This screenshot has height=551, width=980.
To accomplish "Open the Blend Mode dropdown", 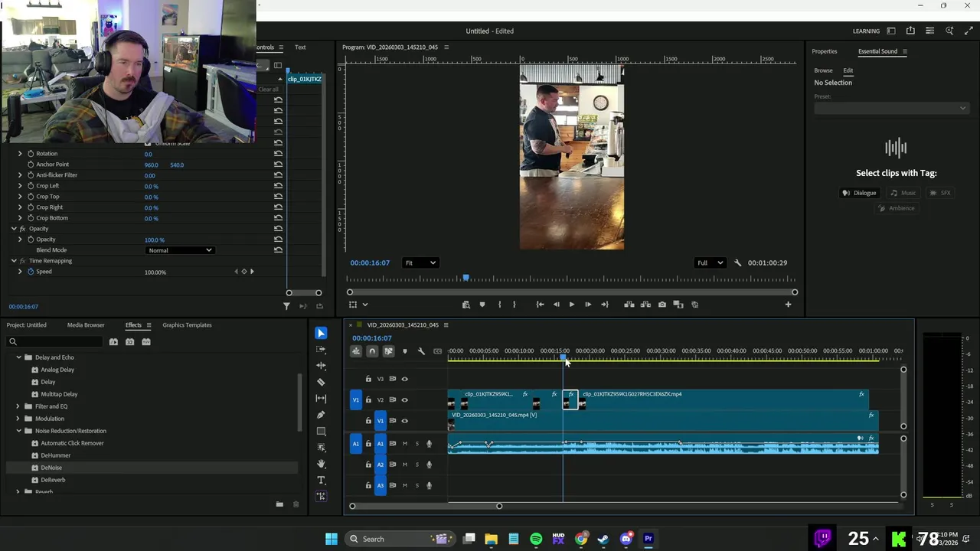I will pos(179,250).
